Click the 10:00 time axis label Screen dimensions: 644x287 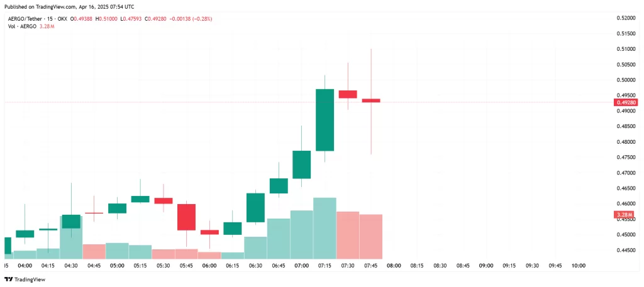[578, 266]
